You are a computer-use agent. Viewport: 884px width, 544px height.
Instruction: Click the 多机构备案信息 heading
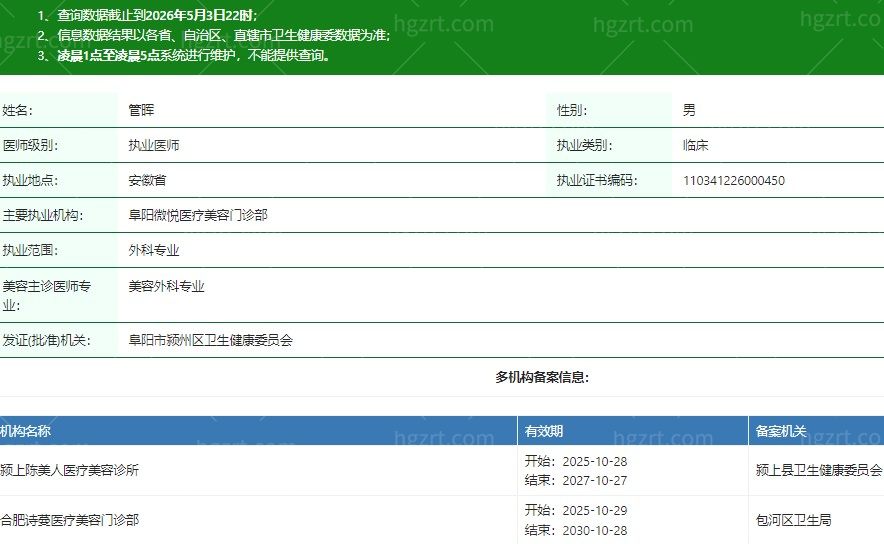click(542, 377)
